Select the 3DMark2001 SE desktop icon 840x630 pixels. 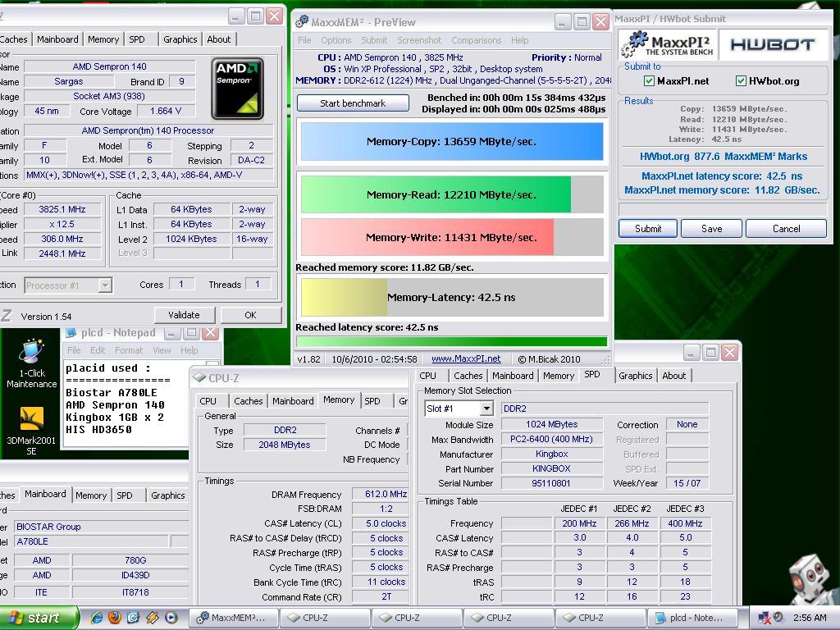pos(31,431)
